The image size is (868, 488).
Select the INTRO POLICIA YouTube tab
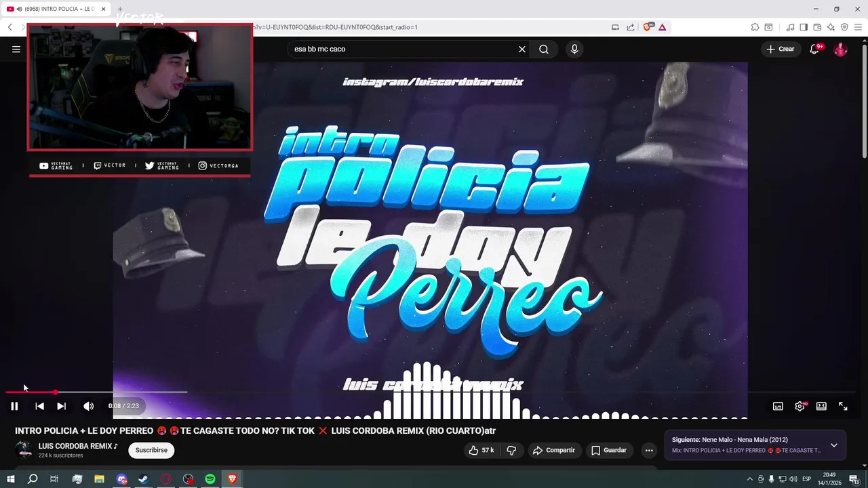(x=58, y=9)
